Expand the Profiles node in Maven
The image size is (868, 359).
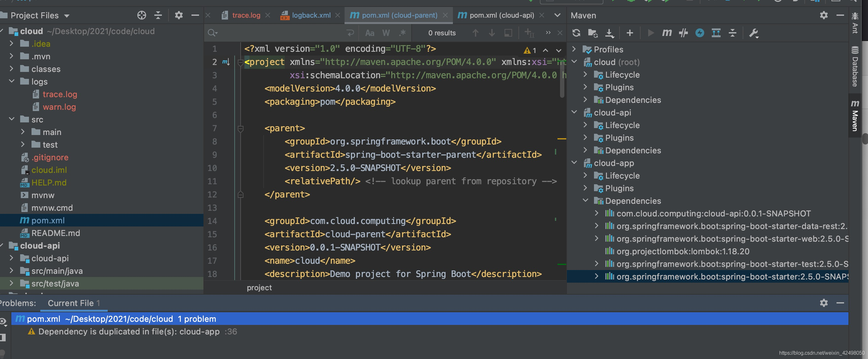point(574,49)
